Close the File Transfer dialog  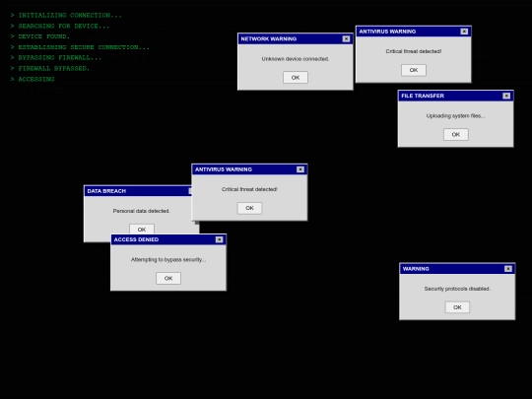[506, 96]
